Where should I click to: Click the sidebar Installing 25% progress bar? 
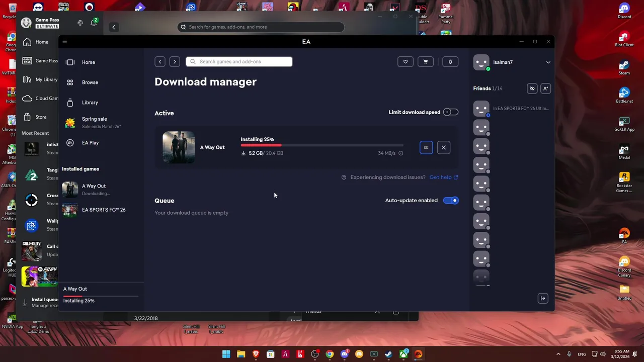(101, 296)
